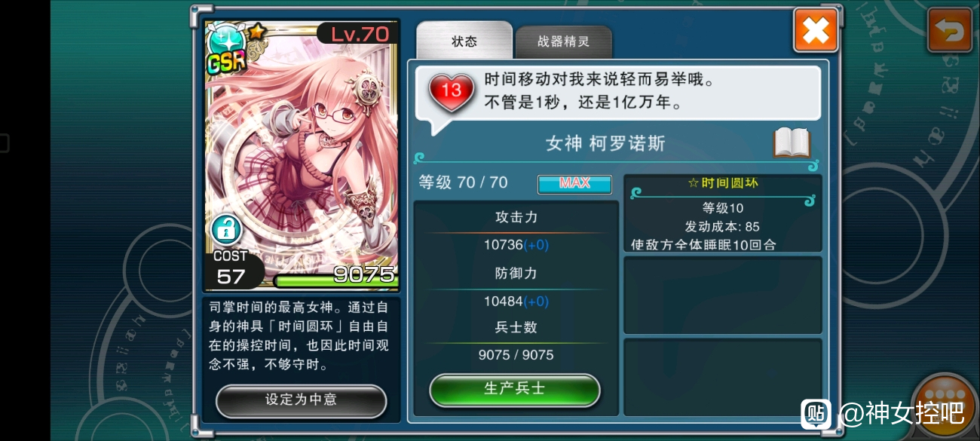This screenshot has width=980, height=441.
Task: Switch to the 状态 tab
Action: 464,41
